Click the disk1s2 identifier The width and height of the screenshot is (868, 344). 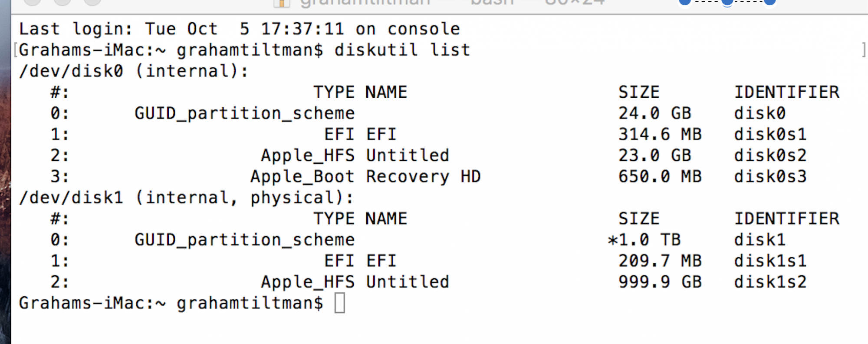click(x=770, y=282)
